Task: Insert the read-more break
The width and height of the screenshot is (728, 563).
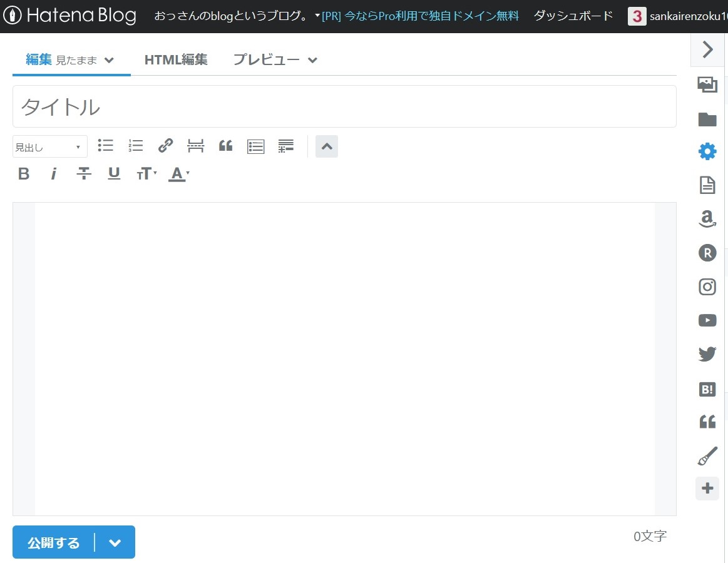Action: tap(195, 146)
